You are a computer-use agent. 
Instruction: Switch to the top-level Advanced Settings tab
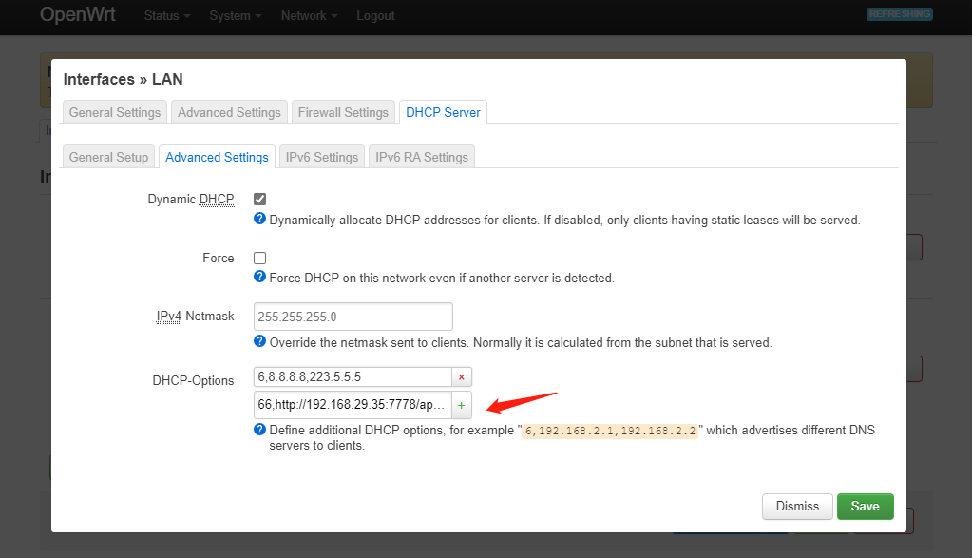pyautogui.click(x=229, y=112)
